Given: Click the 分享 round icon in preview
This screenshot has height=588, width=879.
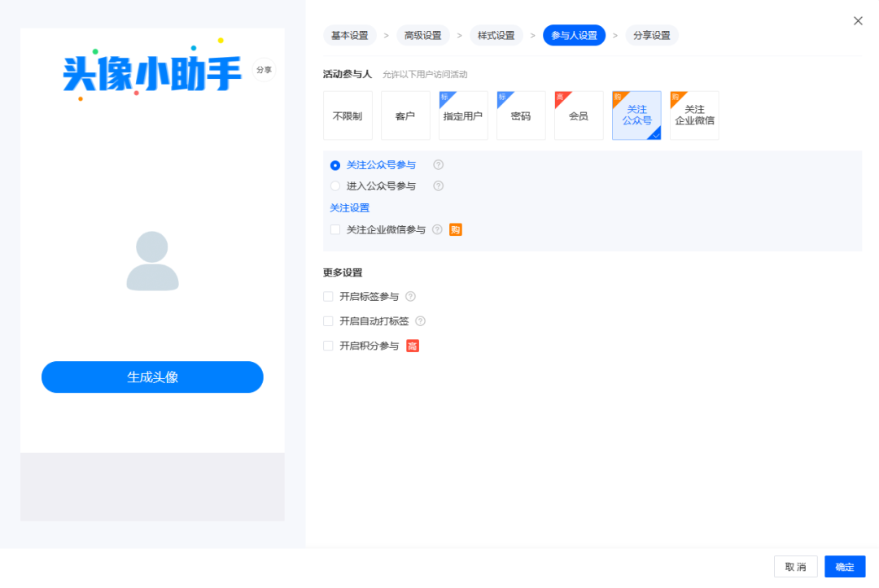Looking at the screenshot, I should [264, 69].
